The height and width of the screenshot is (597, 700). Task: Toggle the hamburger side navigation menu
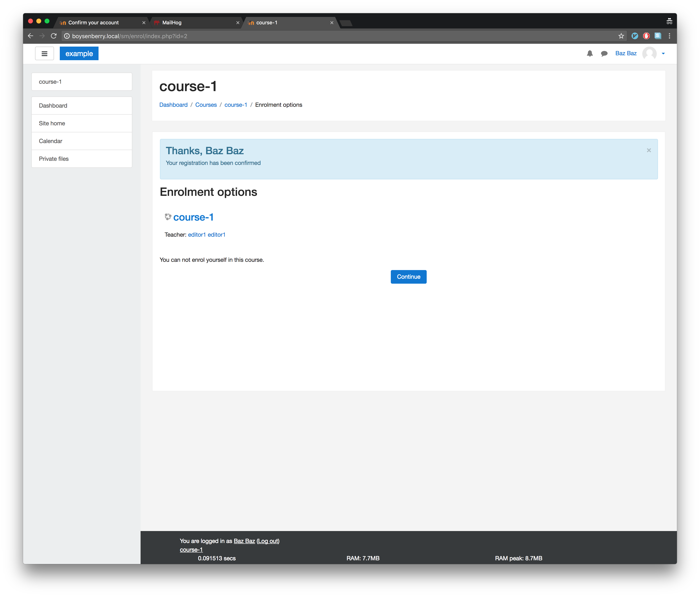point(44,53)
